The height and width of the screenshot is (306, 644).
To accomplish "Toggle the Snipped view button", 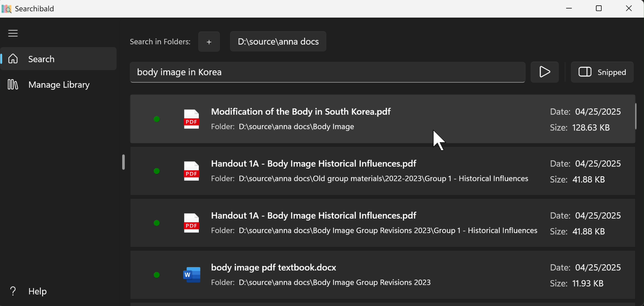I will [602, 72].
